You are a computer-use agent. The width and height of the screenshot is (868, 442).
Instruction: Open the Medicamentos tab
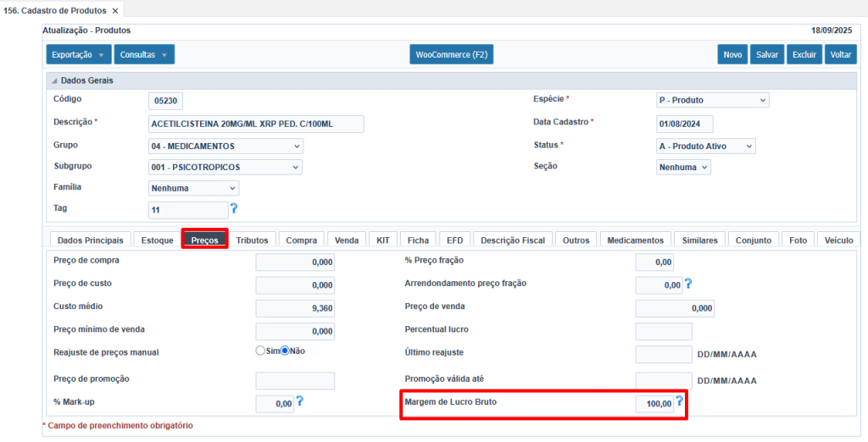636,240
